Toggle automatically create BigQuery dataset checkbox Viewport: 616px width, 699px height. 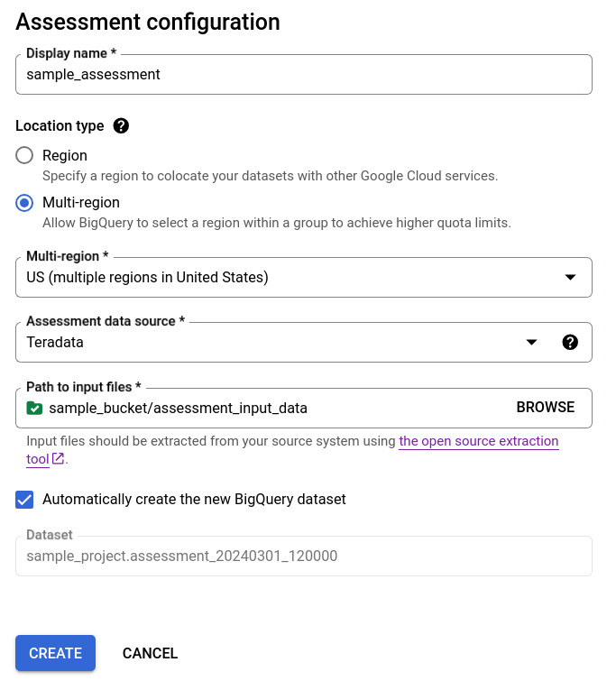tap(25, 500)
